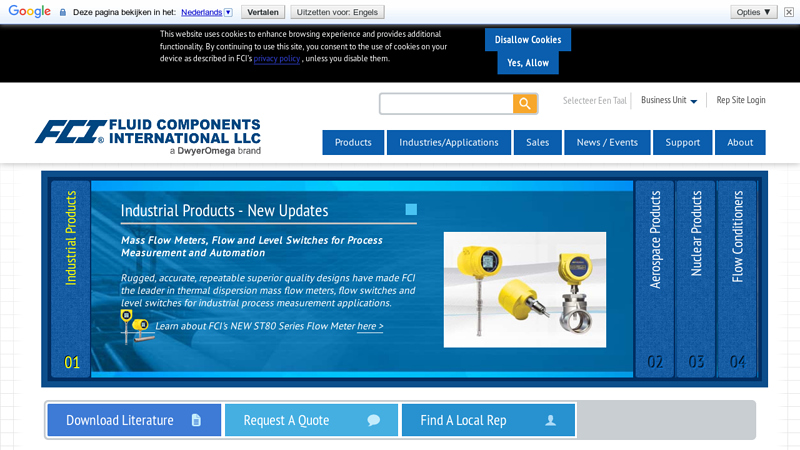Expand the Business Unit dropdown
The height and width of the screenshot is (450, 800).
click(x=669, y=100)
